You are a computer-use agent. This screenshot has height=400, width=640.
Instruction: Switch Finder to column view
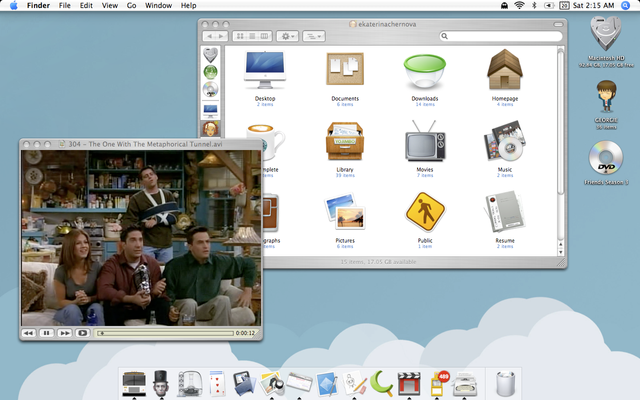pos(264,36)
